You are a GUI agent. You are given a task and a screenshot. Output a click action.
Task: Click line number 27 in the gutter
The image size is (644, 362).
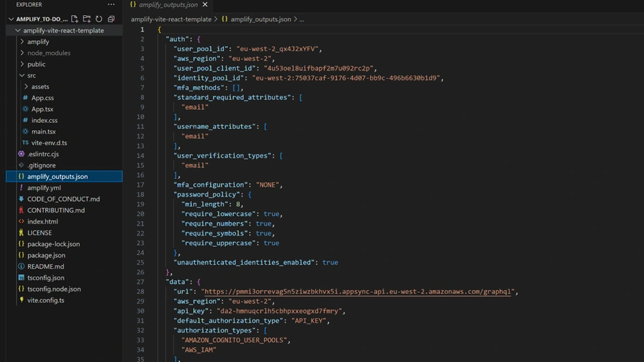142,282
